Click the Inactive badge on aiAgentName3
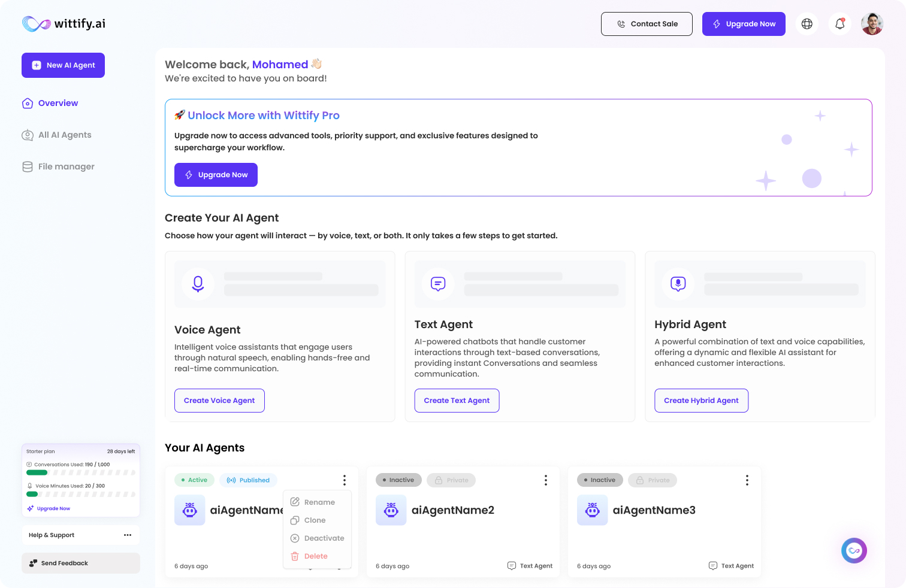This screenshot has height=588, width=906. tap(600, 480)
